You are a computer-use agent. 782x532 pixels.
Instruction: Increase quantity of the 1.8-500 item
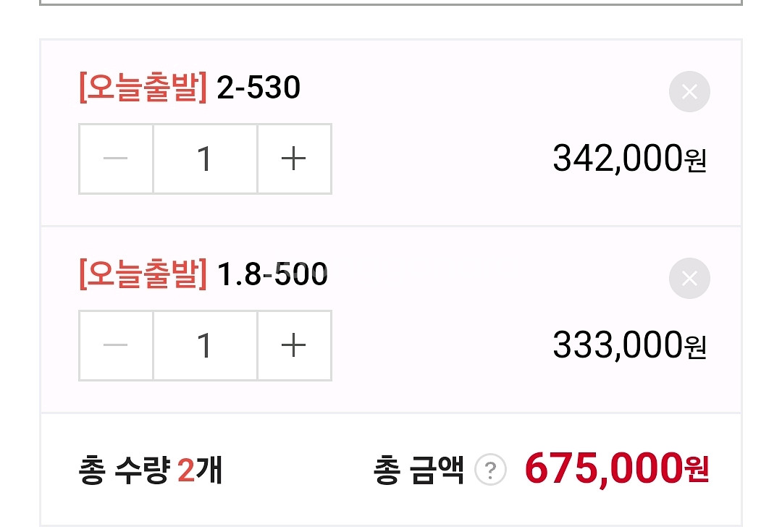point(294,345)
